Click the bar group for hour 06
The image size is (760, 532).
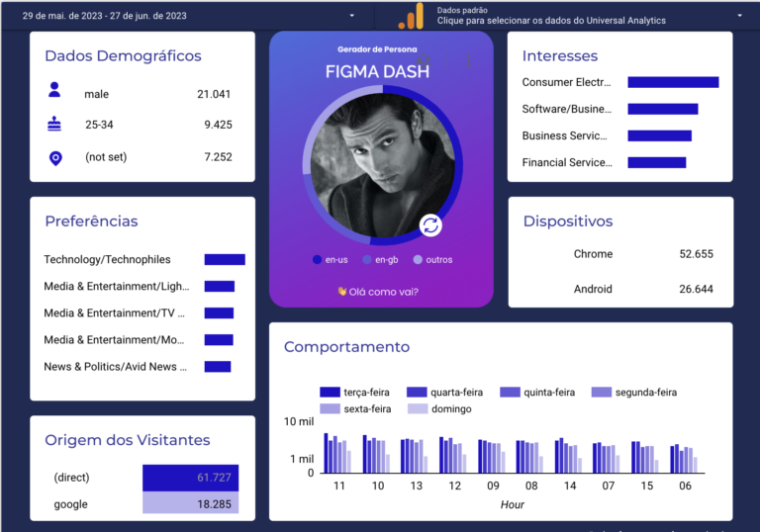[684, 459]
